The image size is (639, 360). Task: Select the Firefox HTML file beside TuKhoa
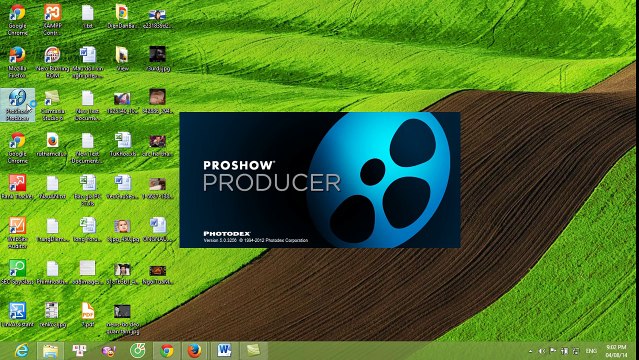pos(52,144)
